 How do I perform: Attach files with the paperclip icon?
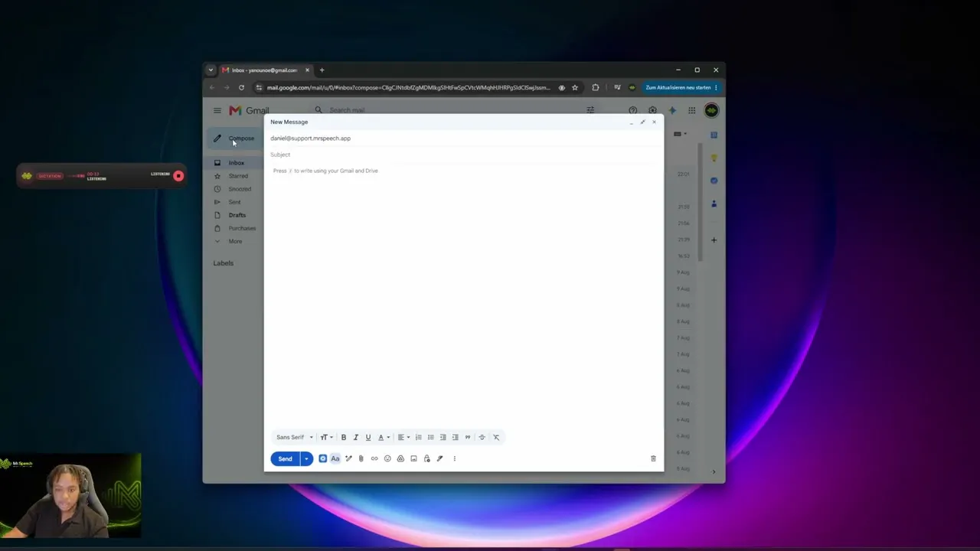(x=361, y=458)
